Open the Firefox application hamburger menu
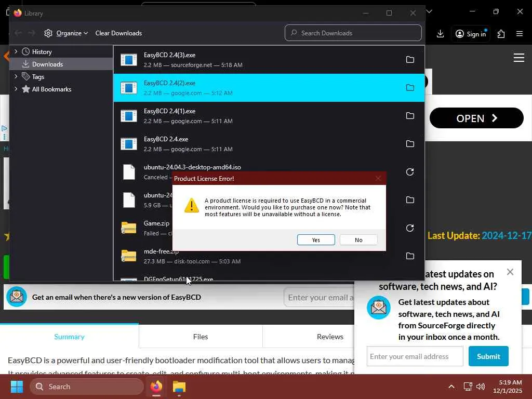The image size is (532, 399). [x=519, y=34]
